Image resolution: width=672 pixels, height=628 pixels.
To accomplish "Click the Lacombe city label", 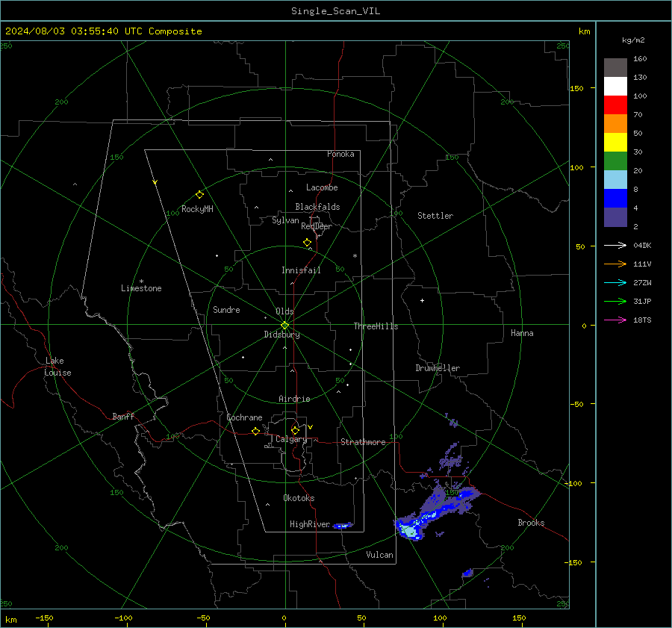I will (x=322, y=187).
